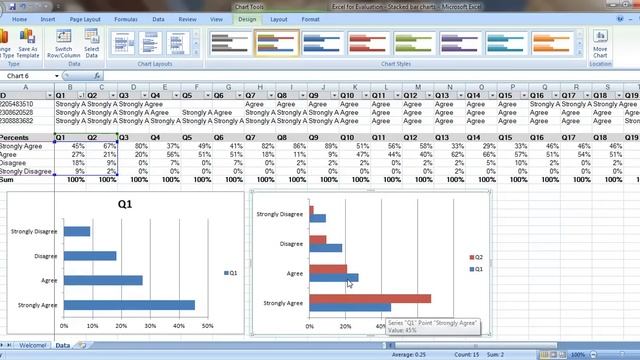Click first sheet navigation arrow
The image size is (640, 360).
pos(2,345)
